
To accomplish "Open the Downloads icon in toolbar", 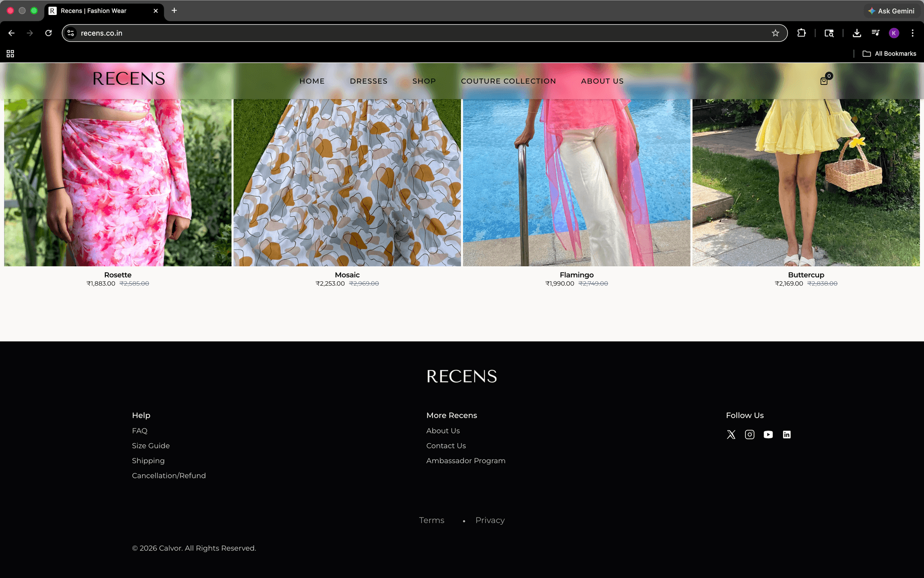I will [x=857, y=33].
